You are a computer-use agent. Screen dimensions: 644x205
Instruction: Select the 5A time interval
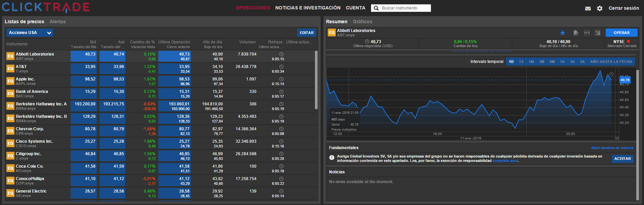pyautogui.click(x=582, y=62)
